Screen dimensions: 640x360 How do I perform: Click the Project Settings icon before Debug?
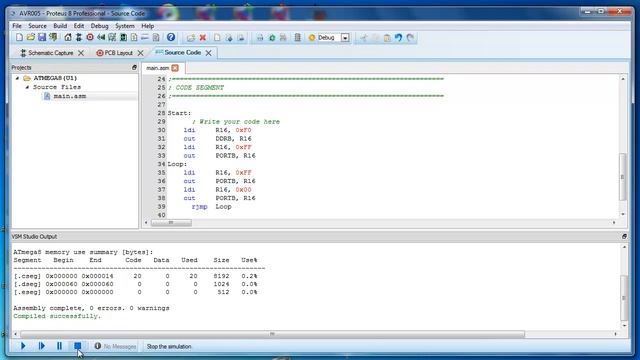point(298,38)
